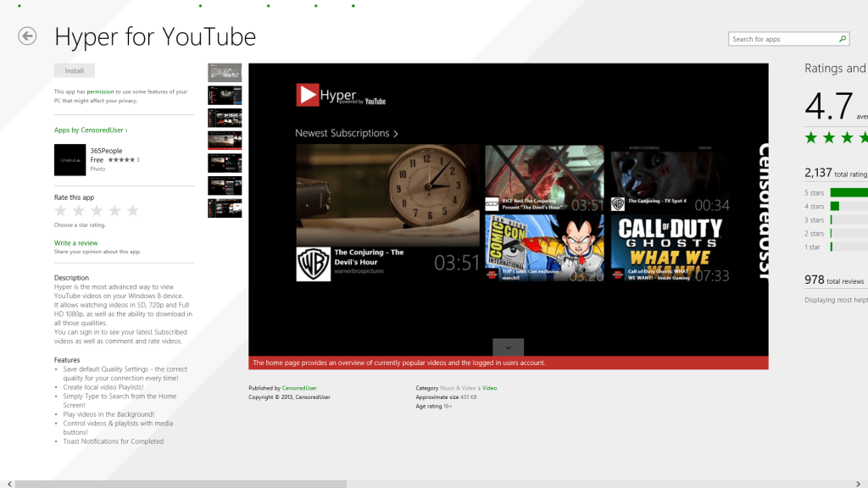Open The Conjuring TV Spot 4 video
This screenshot has width=868, height=488.
click(670, 178)
